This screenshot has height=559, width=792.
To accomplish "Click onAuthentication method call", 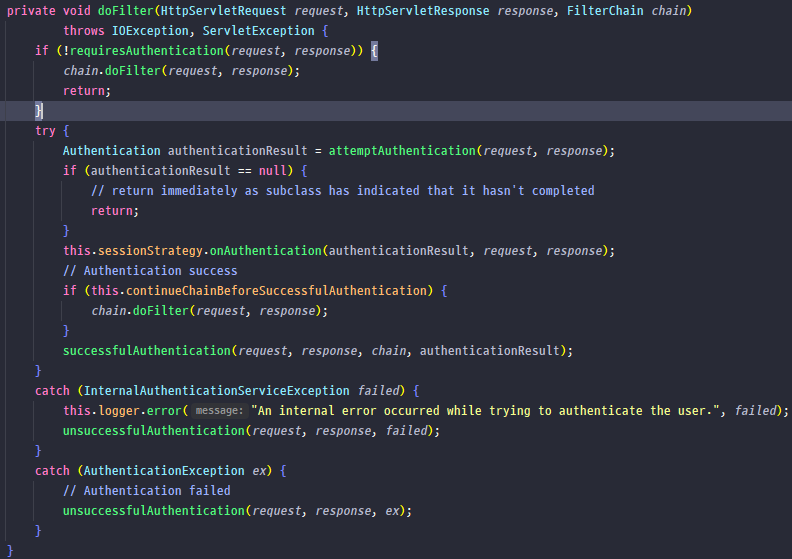I will tap(265, 250).
